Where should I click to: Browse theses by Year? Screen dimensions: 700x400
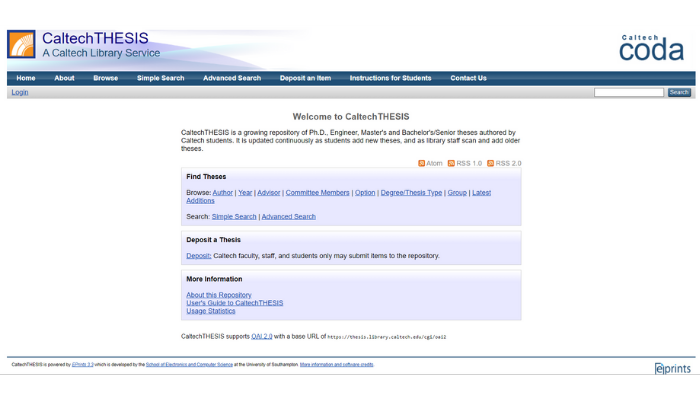tap(245, 193)
